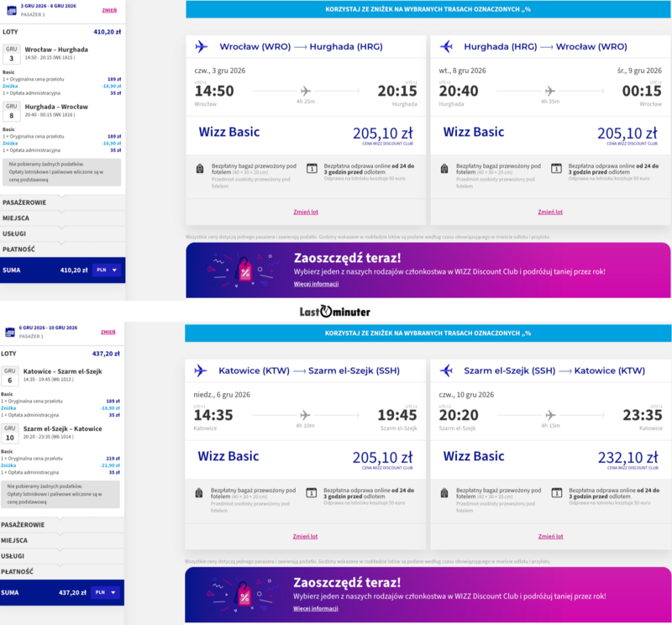This screenshot has width=672, height=625.
Task: Click plane icon beside Katowice (KTW) heading
Action: [201, 370]
